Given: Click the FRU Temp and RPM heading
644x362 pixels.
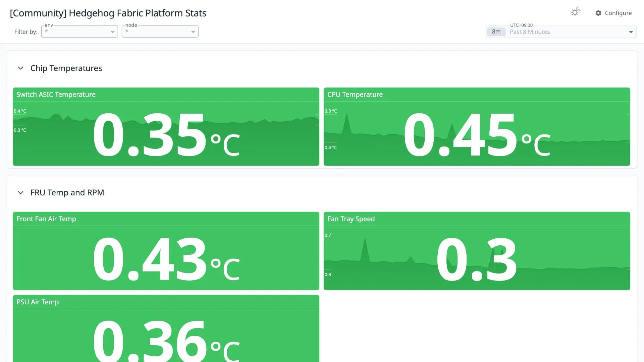Looking at the screenshot, I should point(67,193).
